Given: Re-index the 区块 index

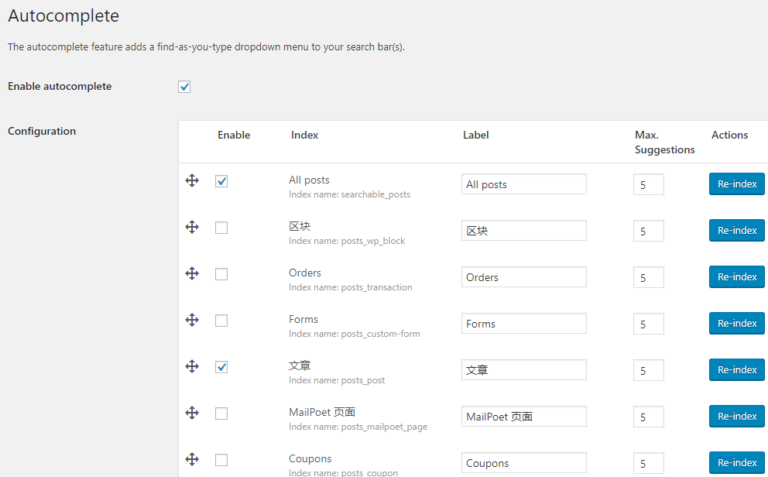Looking at the screenshot, I should coord(737,230).
